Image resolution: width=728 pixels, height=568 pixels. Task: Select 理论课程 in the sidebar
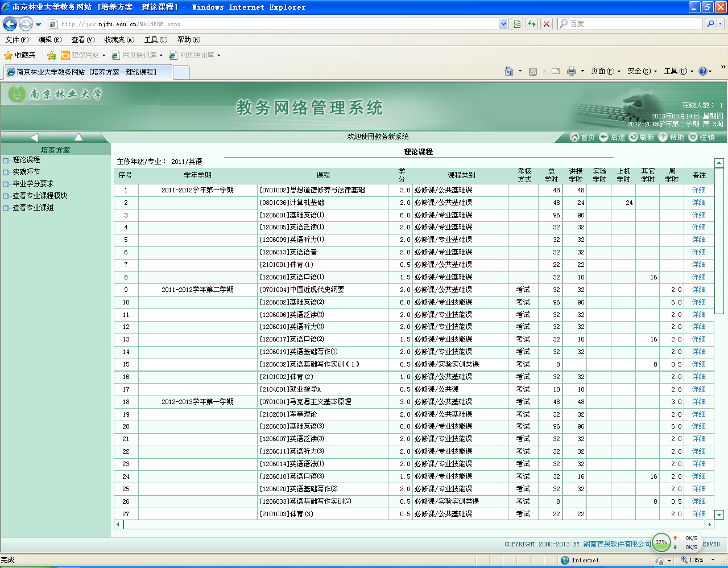26,160
